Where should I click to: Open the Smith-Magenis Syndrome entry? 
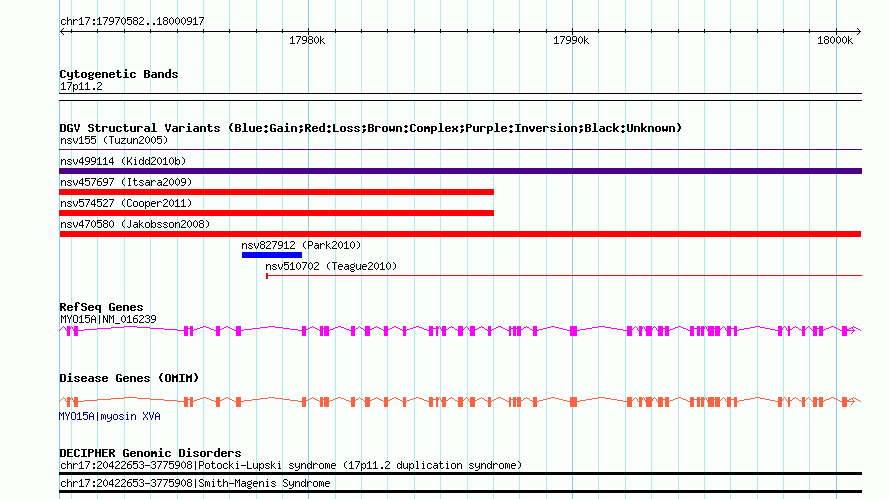(195, 484)
